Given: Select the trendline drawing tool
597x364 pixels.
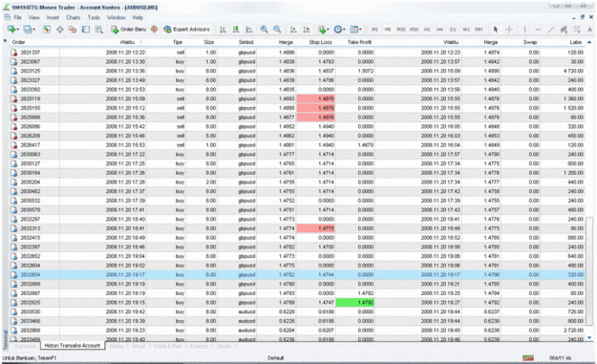Looking at the screenshot, I should 550,30.
